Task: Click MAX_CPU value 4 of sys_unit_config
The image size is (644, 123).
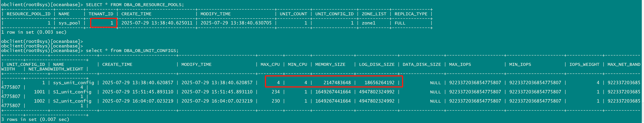Action: coord(278,83)
